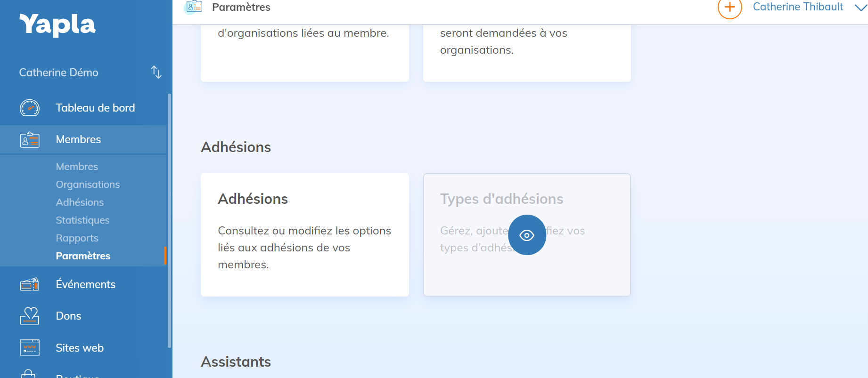Click the Membres ID card icon
The width and height of the screenshot is (868, 378).
coord(30,140)
